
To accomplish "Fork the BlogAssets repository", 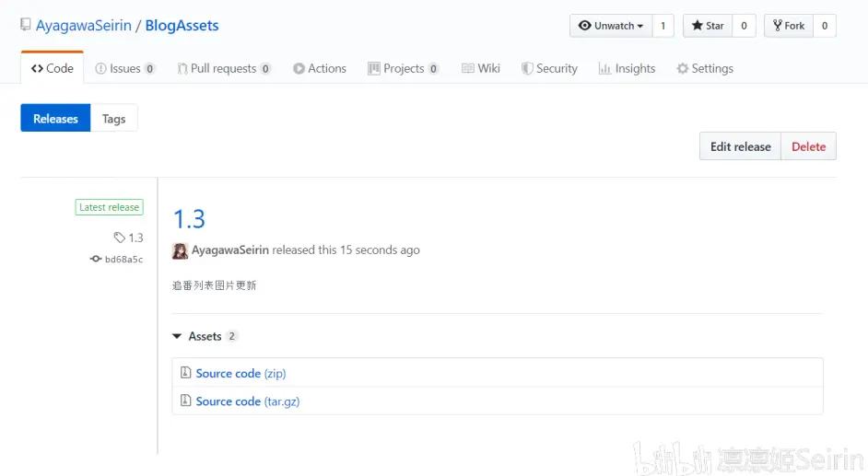I will (x=789, y=26).
